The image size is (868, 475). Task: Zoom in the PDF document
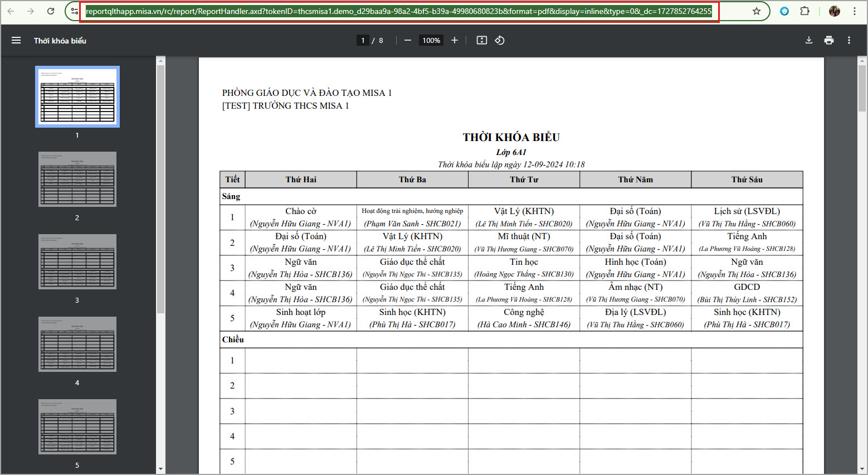click(x=455, y=40)
